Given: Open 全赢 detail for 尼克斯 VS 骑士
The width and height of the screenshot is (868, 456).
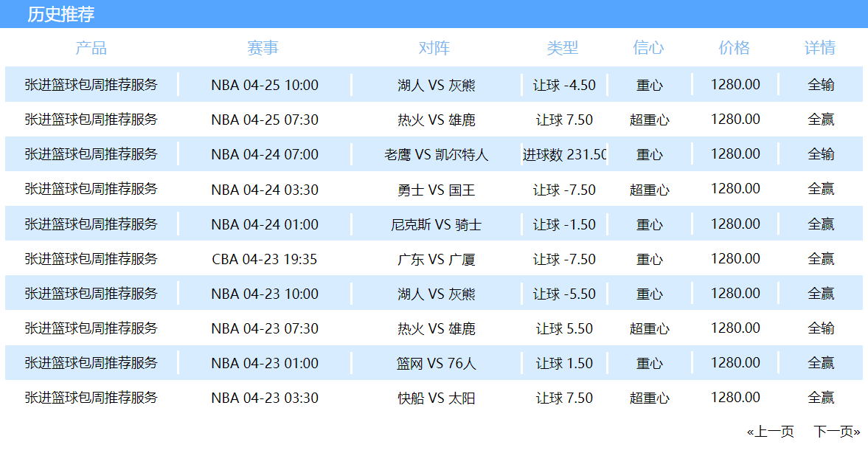Looking at the screenshot, I should [821, 224].
